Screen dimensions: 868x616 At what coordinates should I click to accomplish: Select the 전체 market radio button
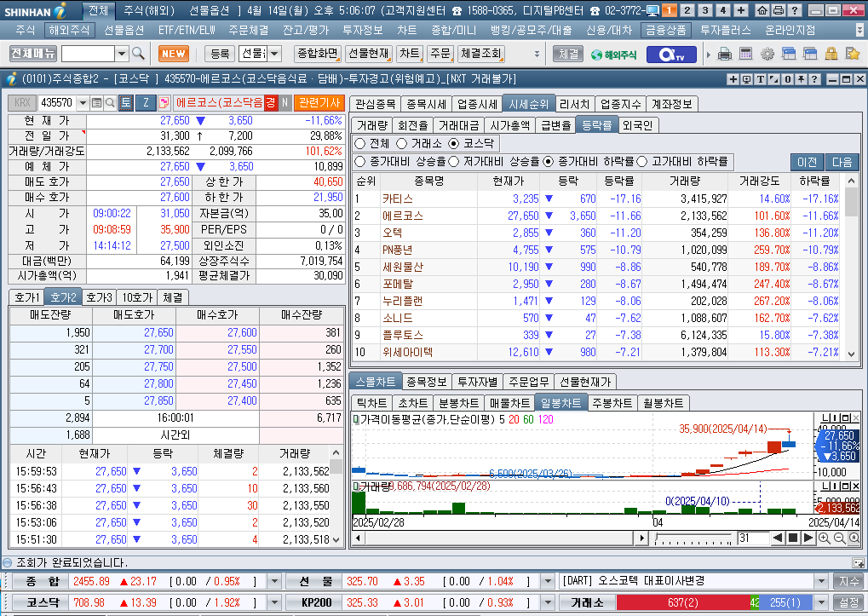coord(359,143)
